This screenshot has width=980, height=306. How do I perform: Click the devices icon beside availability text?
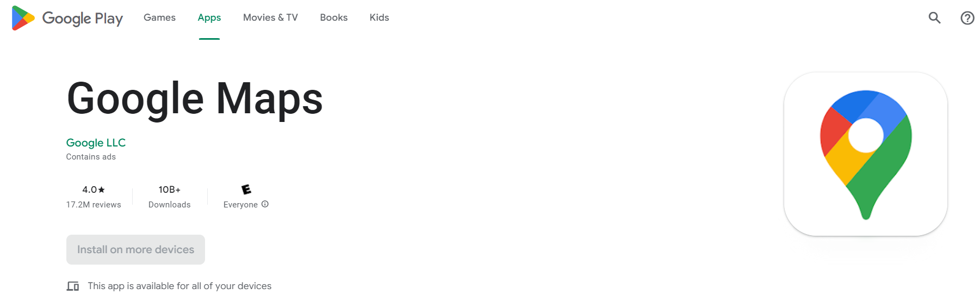tap(73, 286)
